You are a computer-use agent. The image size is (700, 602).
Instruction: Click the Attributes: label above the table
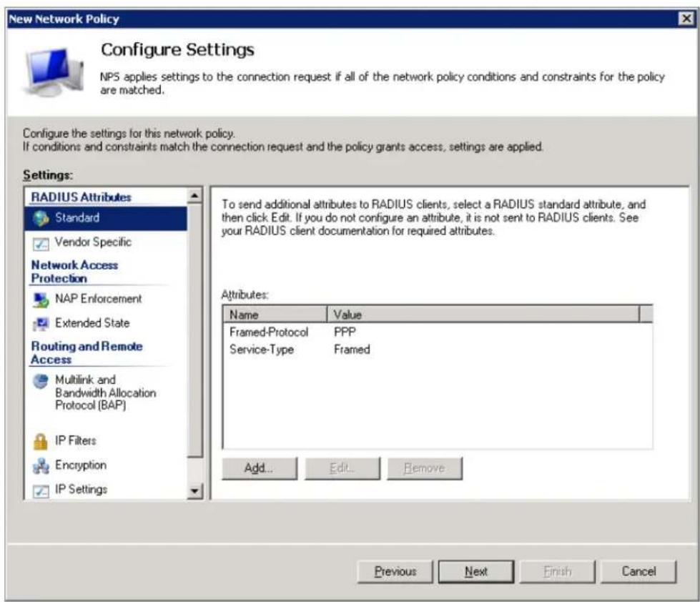point(245,295)
